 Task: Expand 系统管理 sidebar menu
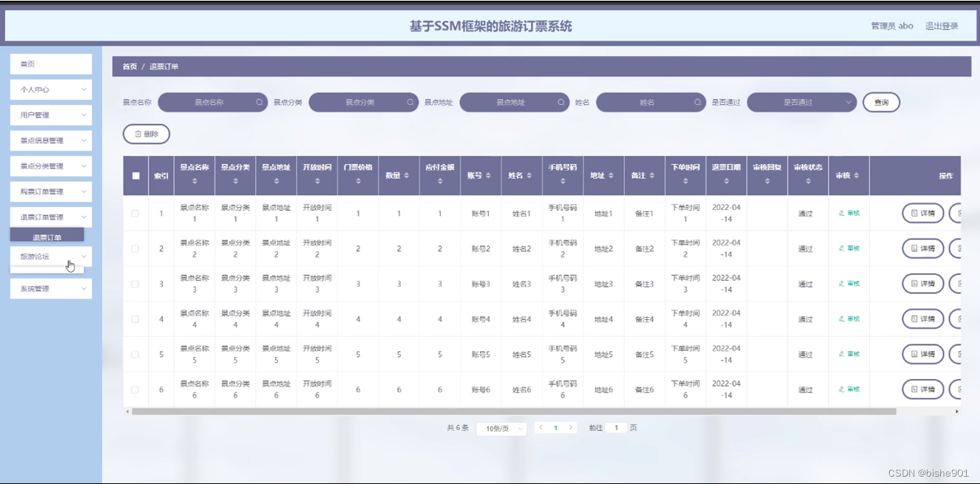pos(51,289)
